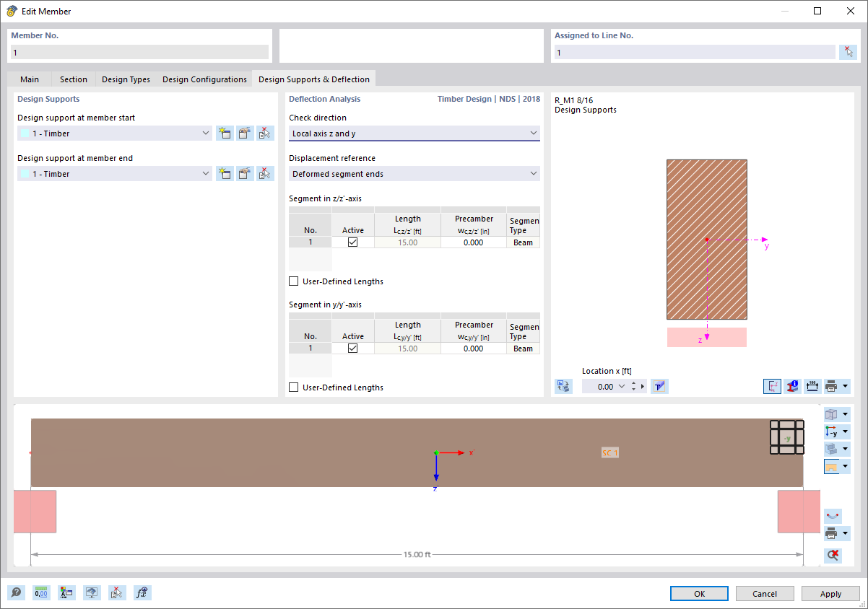
Task: Increase Location x using the up stepper
Action: pos(633,382)
